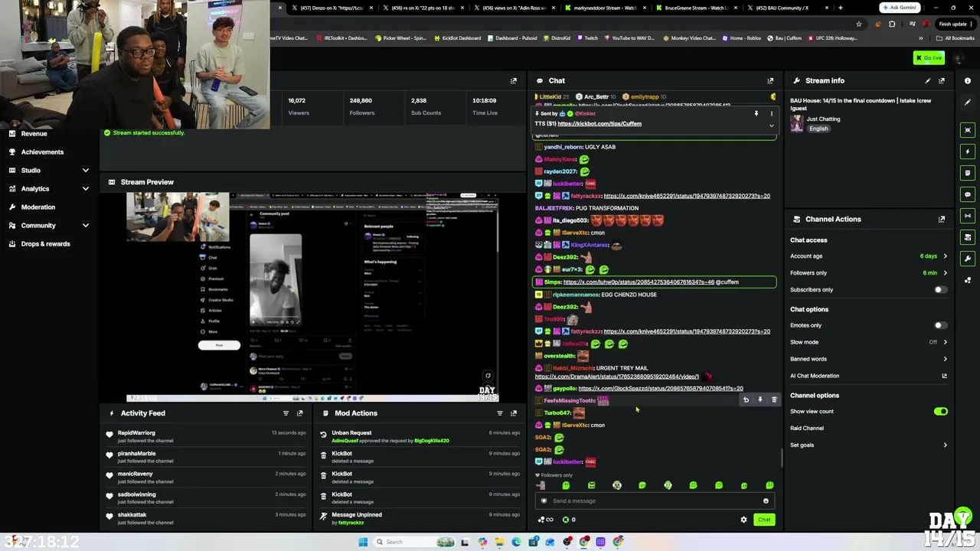Toggle Emotes only chat
Screen dimensions: 980x551
(940, 325)
